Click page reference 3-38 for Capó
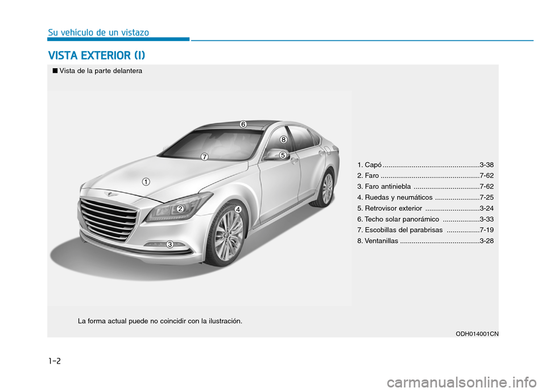The image size is (546, 392). pos(487,164)
